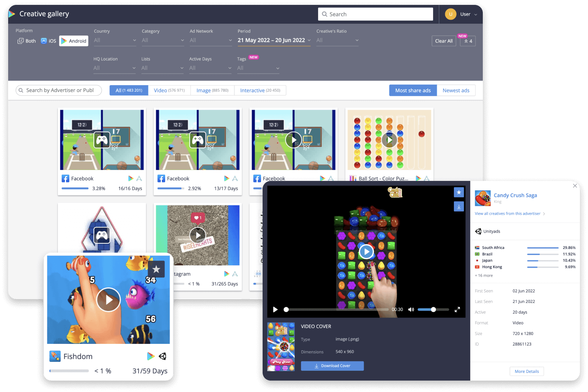The width and height of the screenshot is (588, 392).
Task: Switch to the Video tab
Action: coord(169,90)
